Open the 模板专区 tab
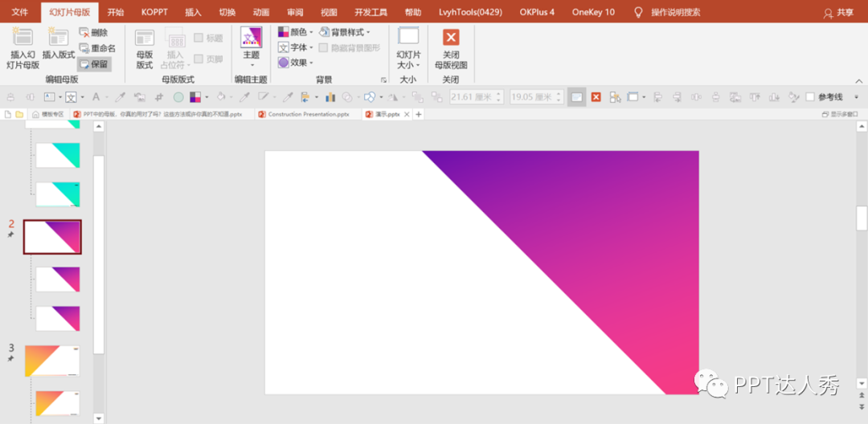Screen dimensions: 868x424 click(x=48, y=114)
